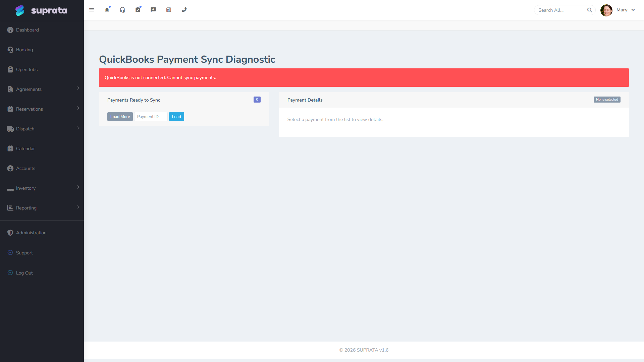Click the None selected badge
The height and width of the screenshot is (362, 644).
click(607, 100)
